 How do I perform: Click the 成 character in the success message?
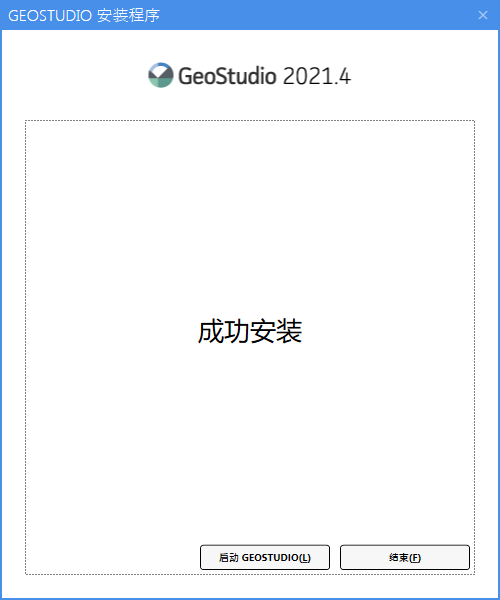point(210,331)
